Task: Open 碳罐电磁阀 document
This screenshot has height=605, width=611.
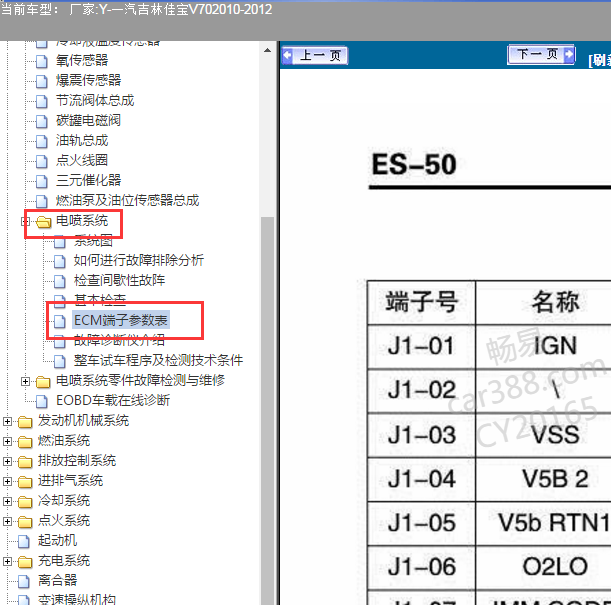Action: pos(88,120)
